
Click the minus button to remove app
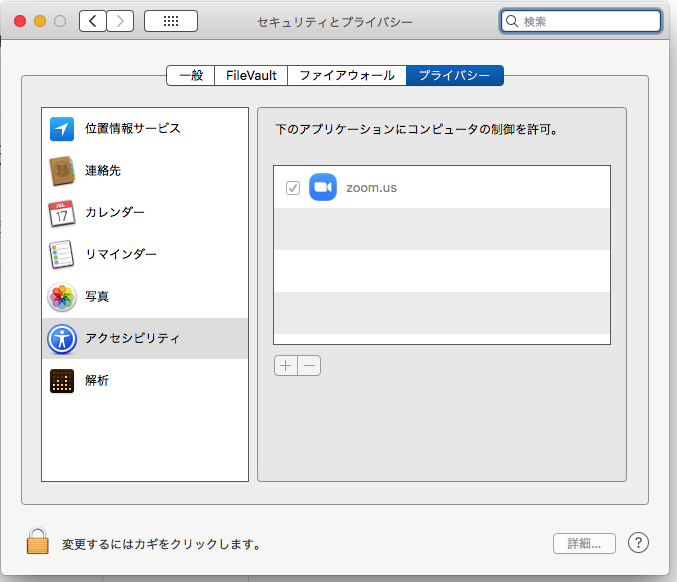coord(309,366)
